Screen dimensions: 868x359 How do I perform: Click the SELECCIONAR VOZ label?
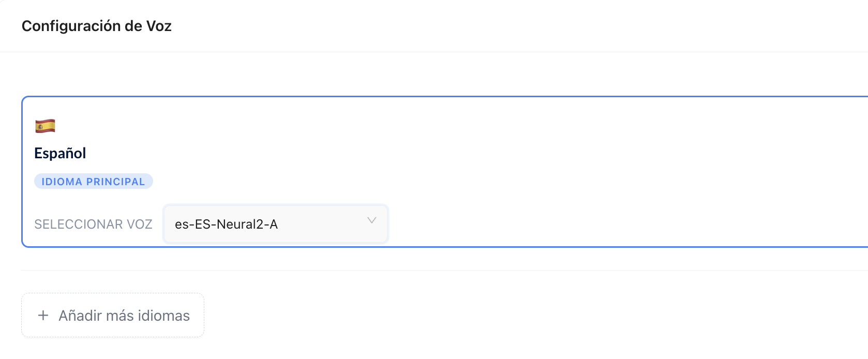(x=93, y=225)
